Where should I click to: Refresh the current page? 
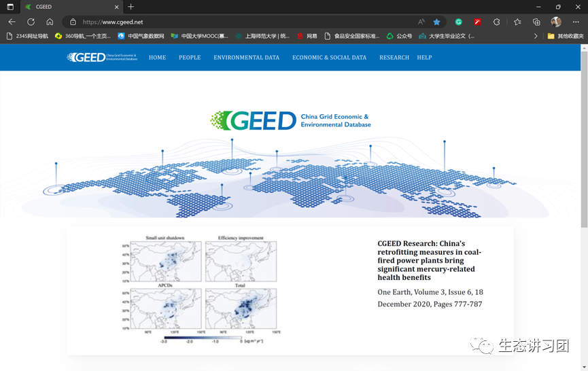31,22
